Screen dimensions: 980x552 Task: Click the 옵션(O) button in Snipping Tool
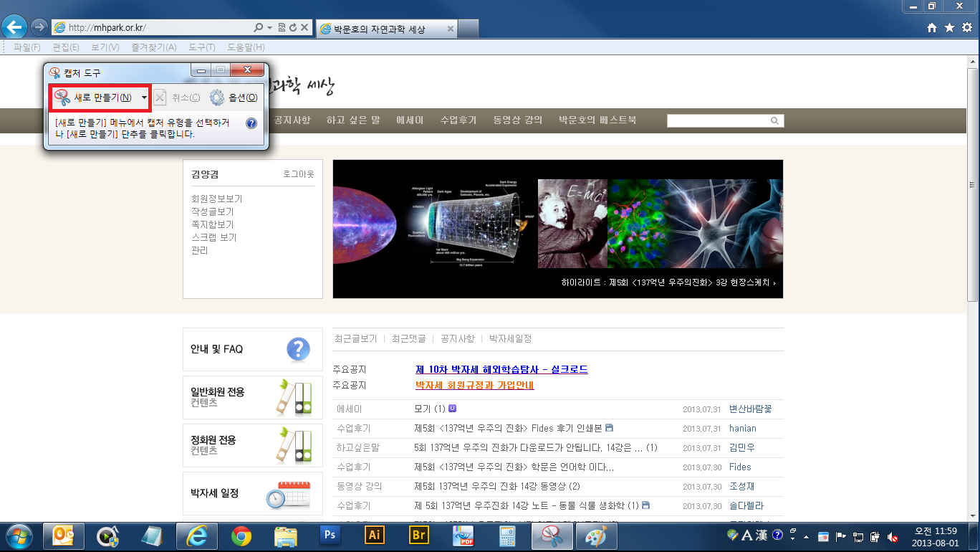[x=234, y=97]
